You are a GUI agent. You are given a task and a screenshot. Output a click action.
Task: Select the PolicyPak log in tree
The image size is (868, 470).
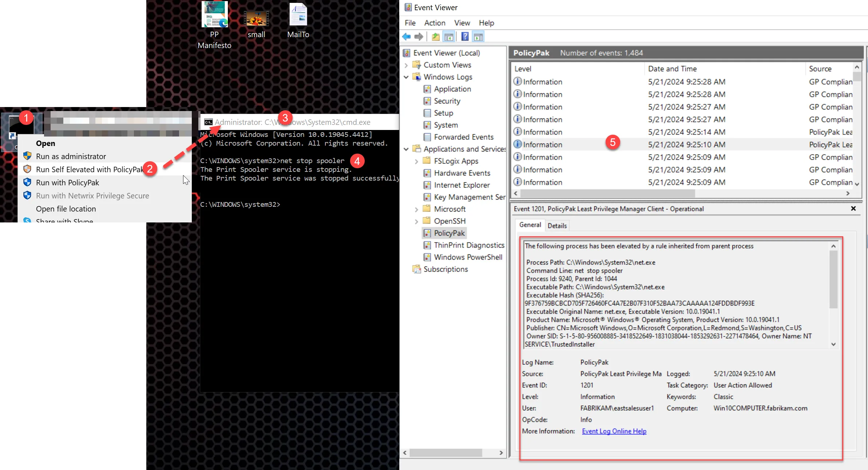(x=449, y=233)
